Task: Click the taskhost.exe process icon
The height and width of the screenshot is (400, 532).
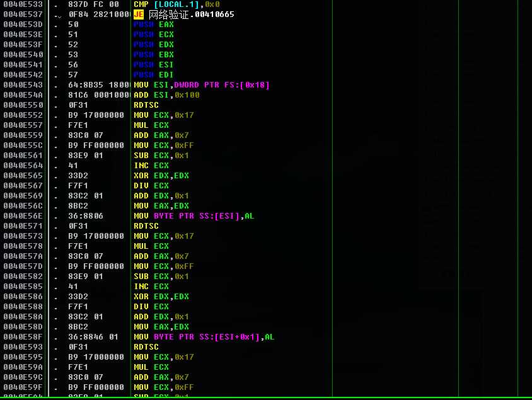Action: [427, 140]
